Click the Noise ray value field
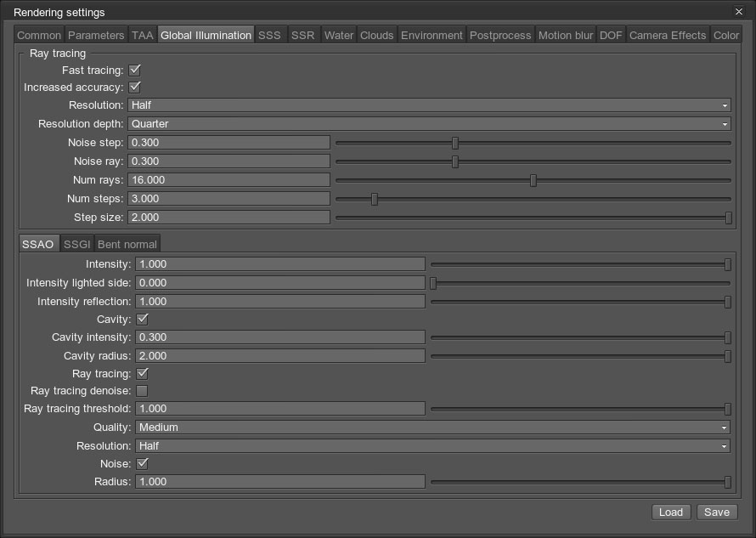 [x=229, y=161]
